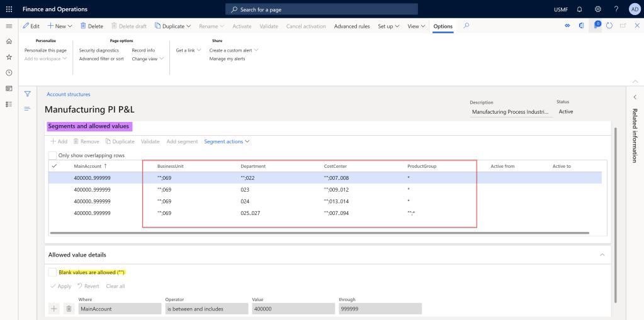
Task: Open the Set up menu
Action: (x=388, y=26)
